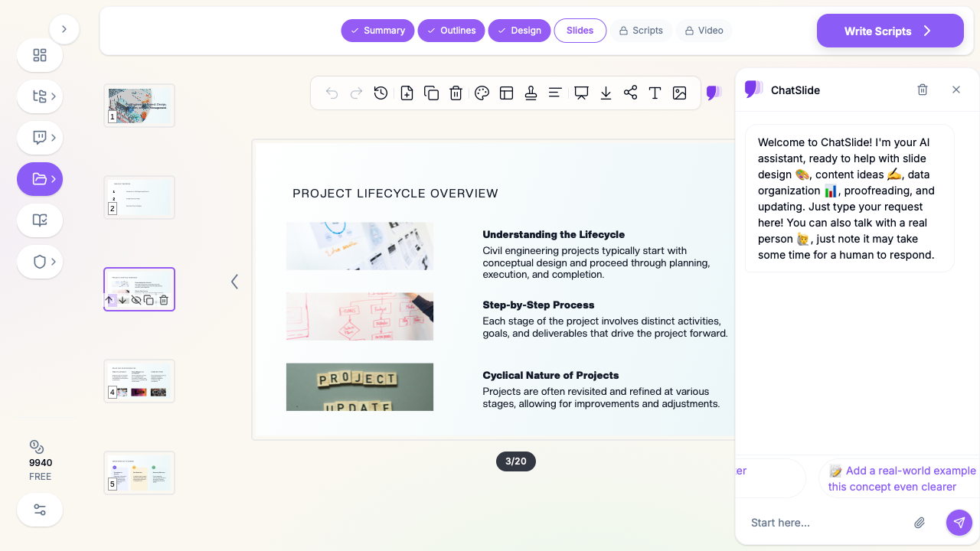Duplicate slide using toolbar copy icon
This screenshot has height=551, width=980.
click(431, 93)
